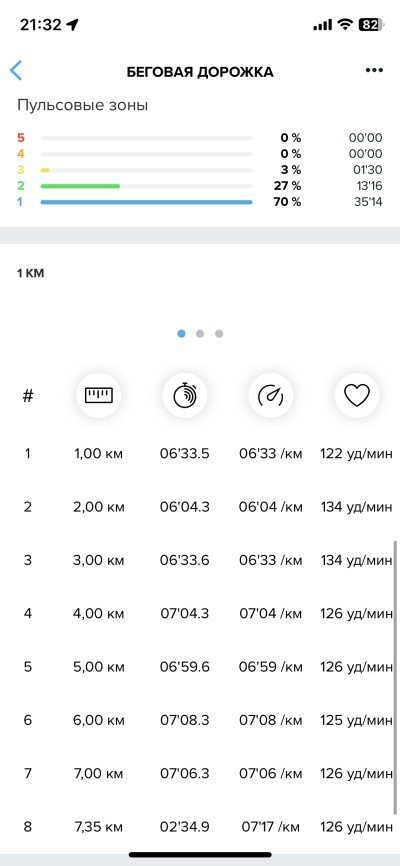This screenshot has width=400, height=866.
Task: Select the first blue page dot
Action: point(181,334)
